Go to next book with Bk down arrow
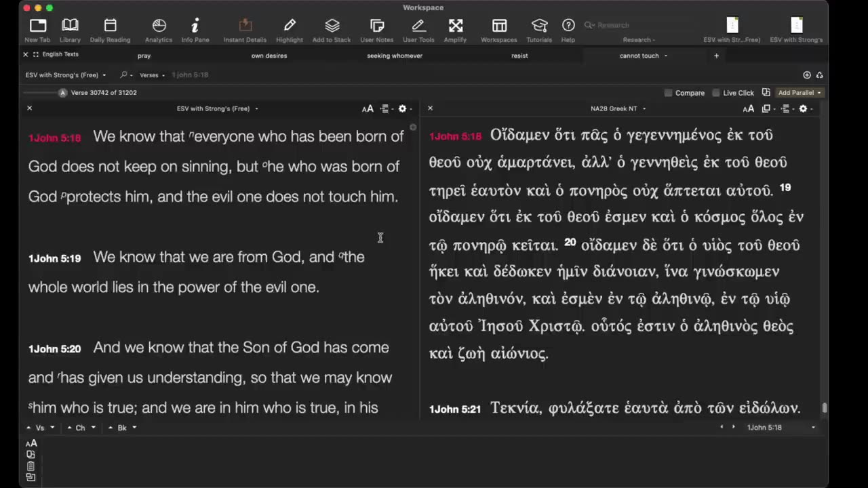 (134, 428)
